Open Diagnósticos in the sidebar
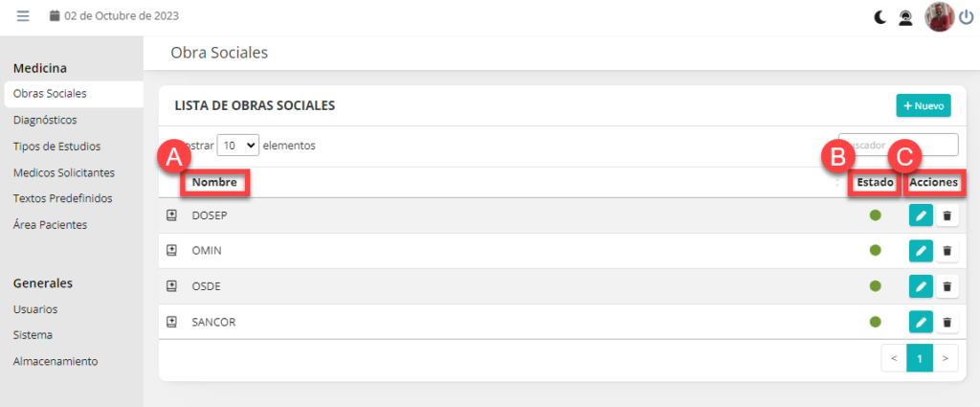 tap(45, 120)
